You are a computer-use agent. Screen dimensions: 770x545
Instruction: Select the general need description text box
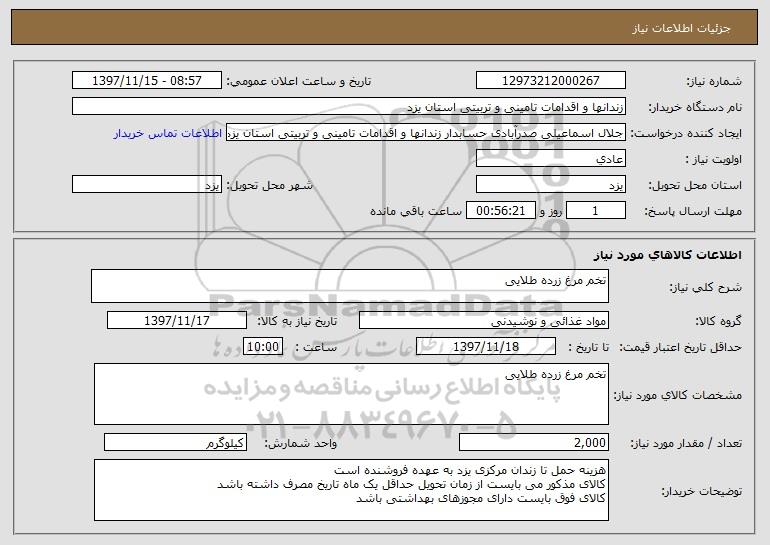[350, 286]
